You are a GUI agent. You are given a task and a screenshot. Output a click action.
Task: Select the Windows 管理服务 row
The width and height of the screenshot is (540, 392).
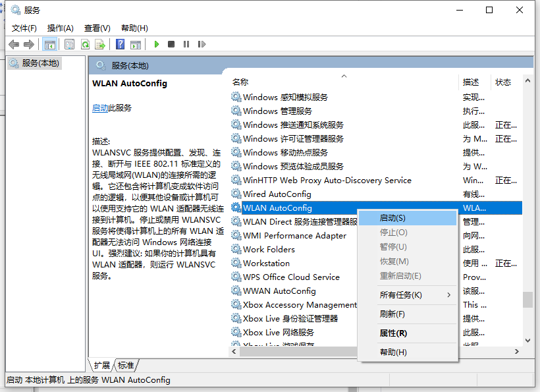tap(375, 111)
